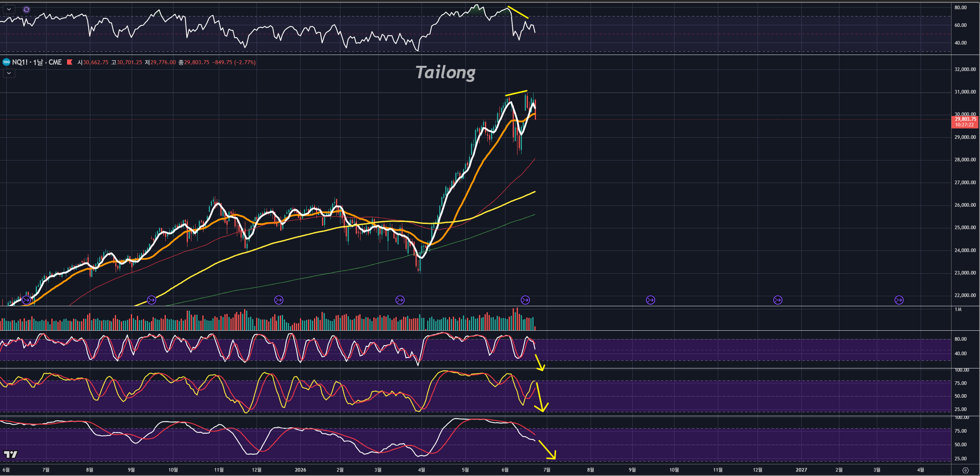980x476 pixels.
Task: Click the 2027 year label on the time axis
Action: (801, 470)
